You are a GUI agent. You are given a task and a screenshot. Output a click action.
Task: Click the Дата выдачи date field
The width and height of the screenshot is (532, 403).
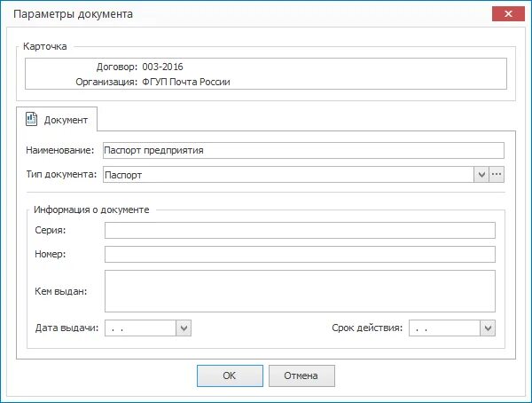coord(140,328)
